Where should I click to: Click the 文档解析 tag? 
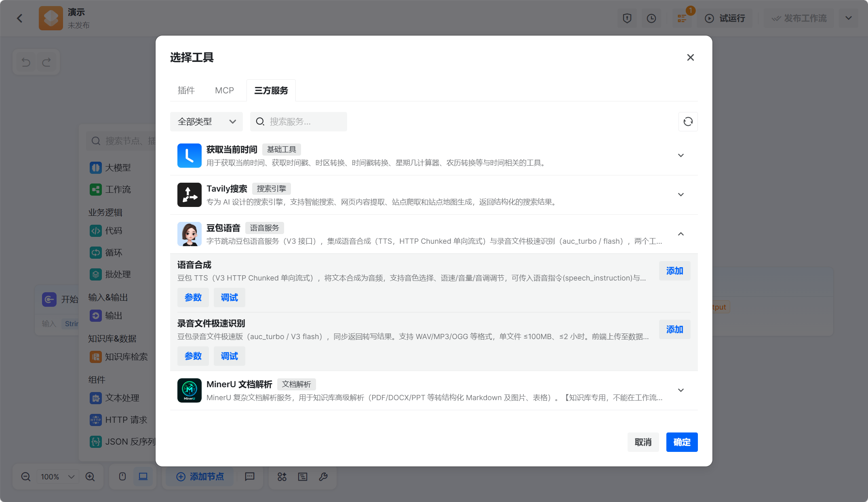pos(297,384)
